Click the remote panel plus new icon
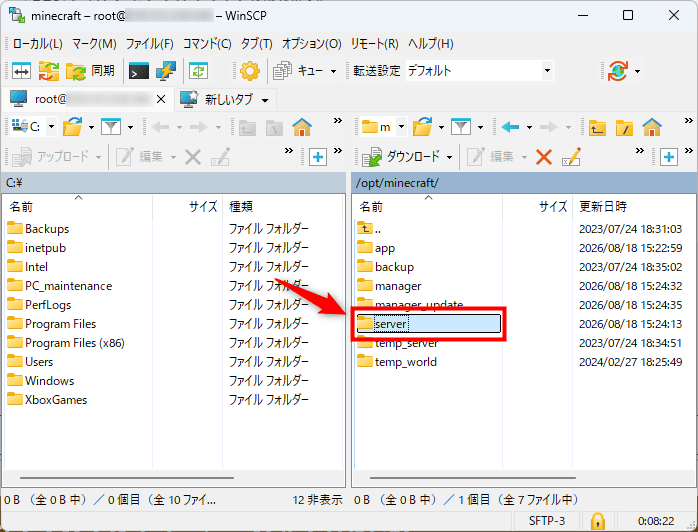Image resolution: width=698 pixels, height=532 pixels. 669,157
